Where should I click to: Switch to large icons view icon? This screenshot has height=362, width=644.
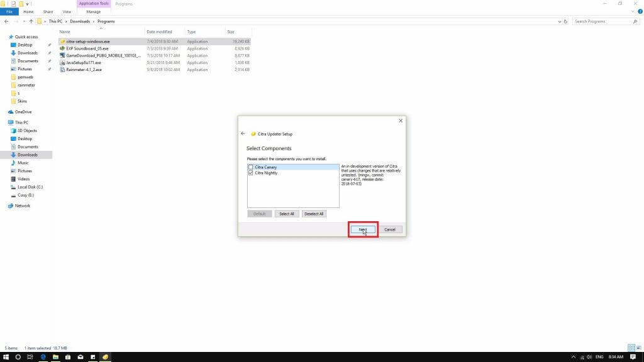[x=639, y=348]
